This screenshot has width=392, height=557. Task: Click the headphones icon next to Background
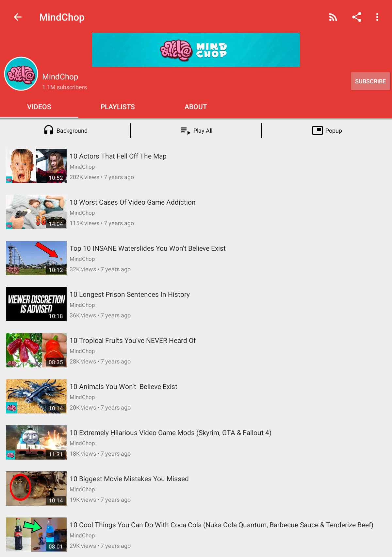[49, 130]
